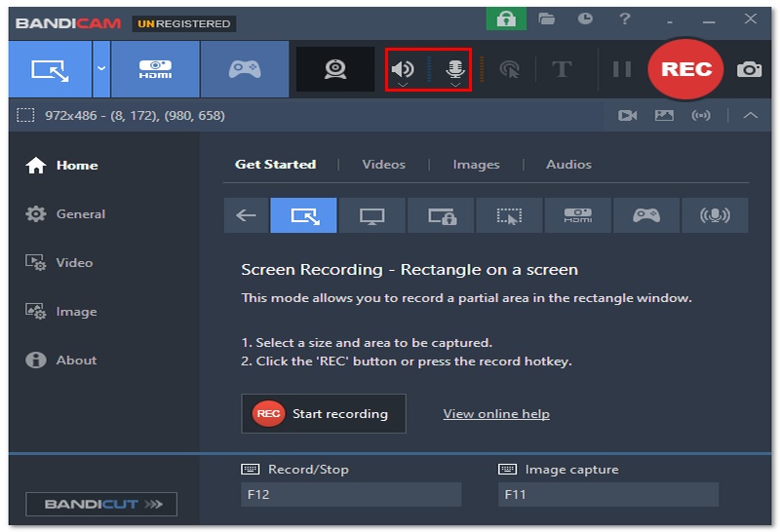Screen dimensions: 780x532
Task: Select HDMI device mode in mode row
Action: pyautogui.click(x=577, y=215)
